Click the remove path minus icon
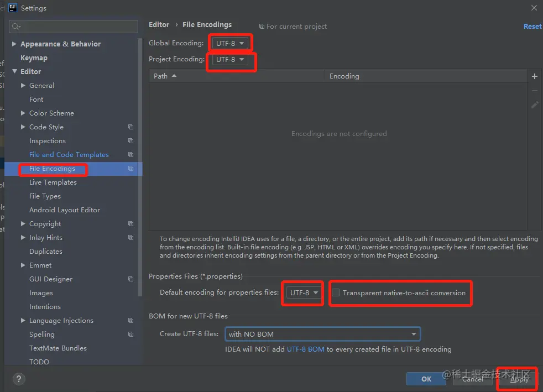 point(534,90)
